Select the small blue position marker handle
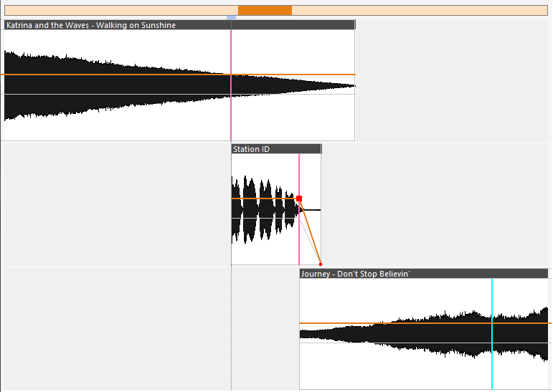553x392 pixels. [x=232, y=17]
